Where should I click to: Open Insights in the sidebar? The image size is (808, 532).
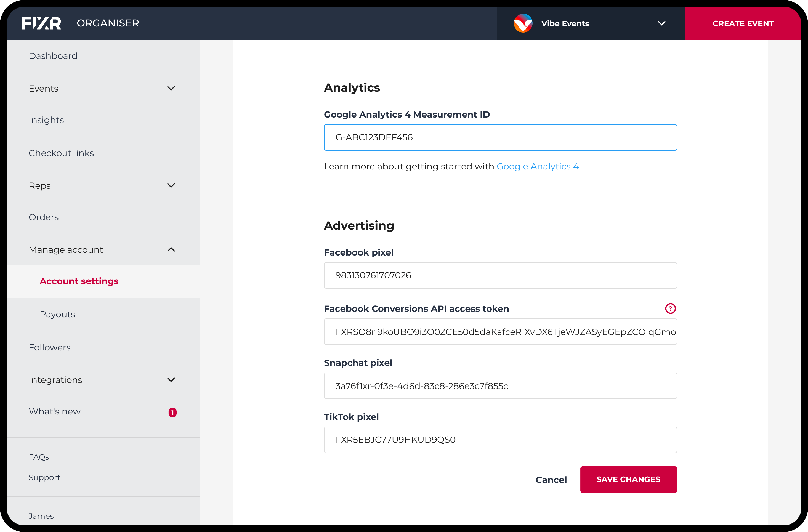(46, 120)
